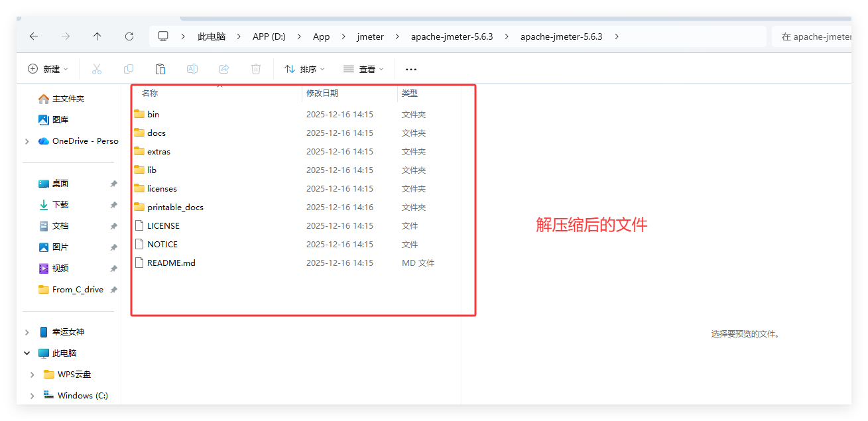Click the bin folder icon
Viewport: 868px width, 421px height.
click(139, 114)
